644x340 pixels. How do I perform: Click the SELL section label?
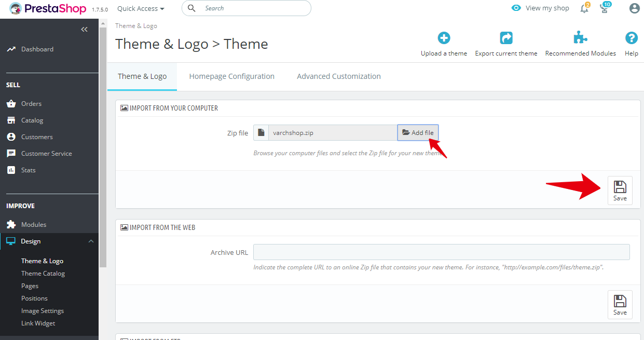click(13, 85)
